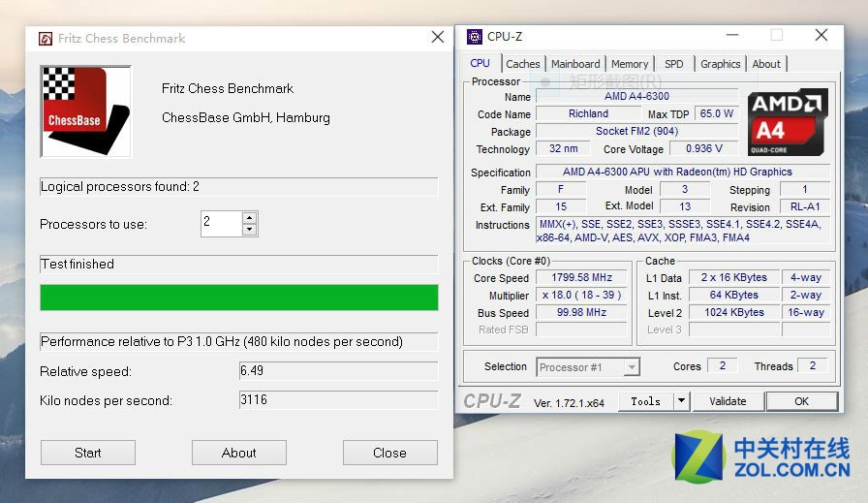The width and height of the screenshot is (868, 503).
Task: Click the ChessBase logo image
Action: (x=86, y=110)
